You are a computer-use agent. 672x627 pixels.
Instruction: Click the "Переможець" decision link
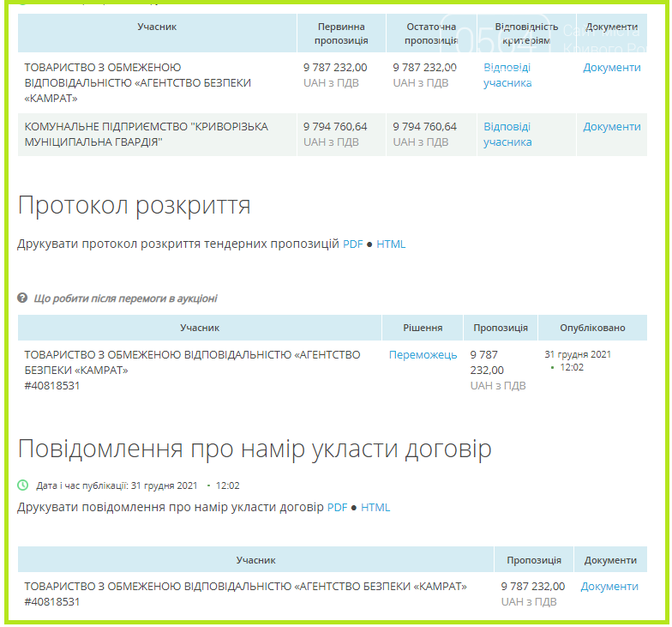point(423,354)
